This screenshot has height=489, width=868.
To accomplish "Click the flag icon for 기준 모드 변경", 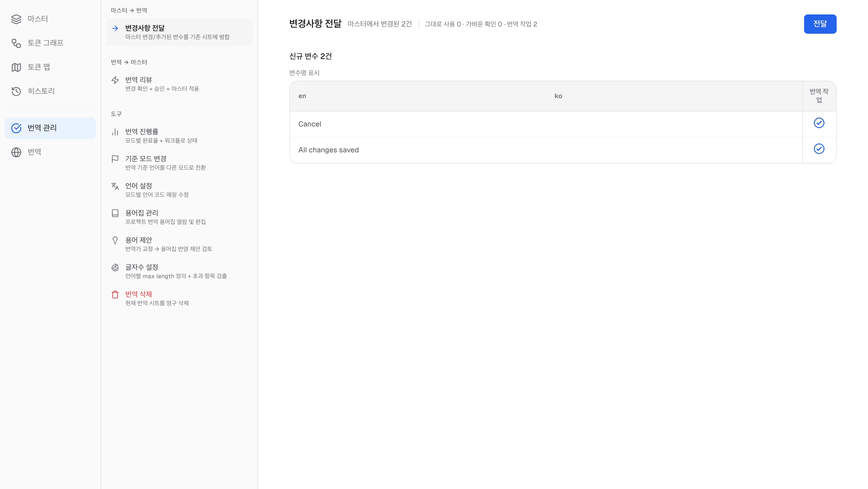I will (x=115, y=159).
